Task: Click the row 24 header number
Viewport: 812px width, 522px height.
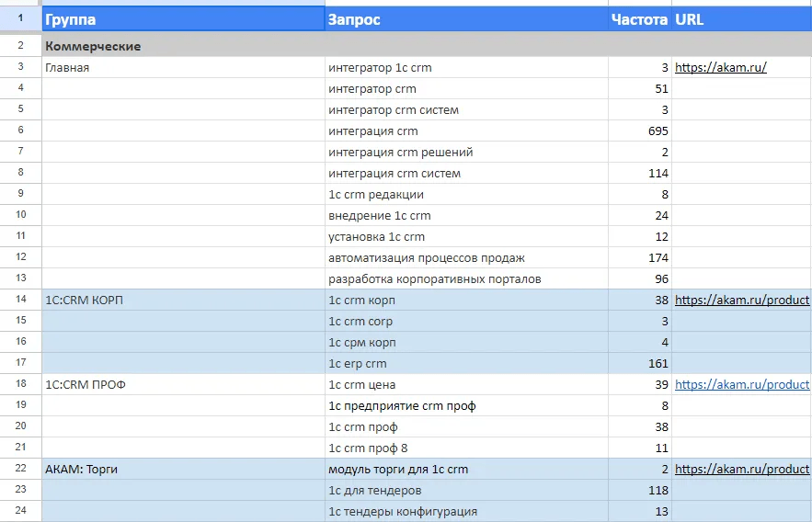Action: tap(20, 512)
